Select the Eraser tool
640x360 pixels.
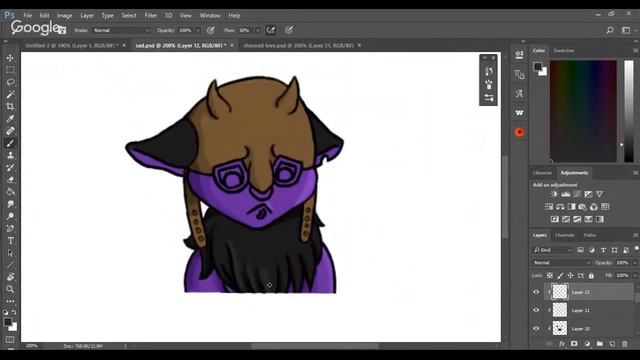click(10, 180)
